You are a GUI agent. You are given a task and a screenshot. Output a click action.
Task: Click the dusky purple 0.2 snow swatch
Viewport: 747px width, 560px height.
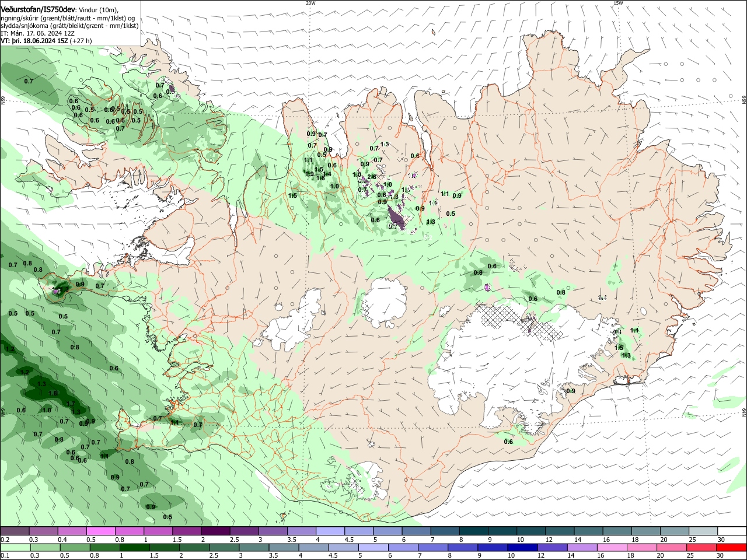(15, 531)
